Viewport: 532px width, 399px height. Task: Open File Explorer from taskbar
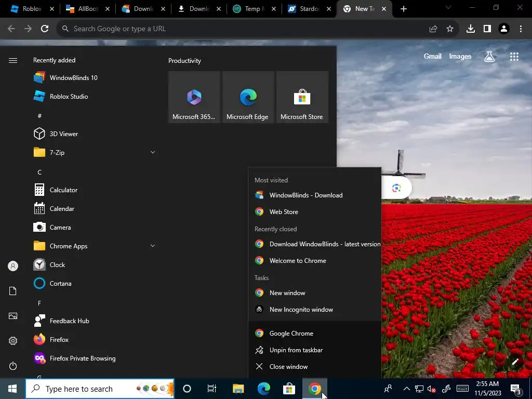(238, 389)
